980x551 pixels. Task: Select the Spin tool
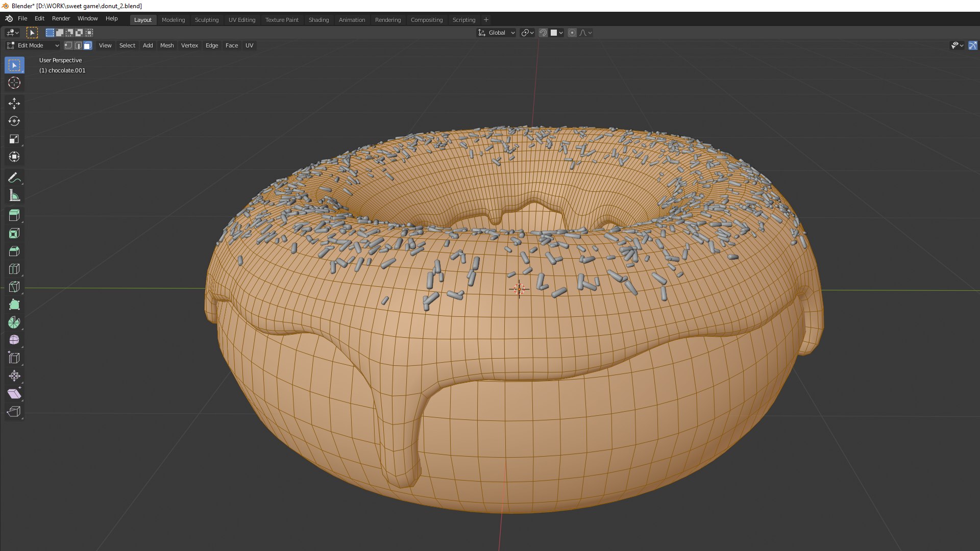14,322
